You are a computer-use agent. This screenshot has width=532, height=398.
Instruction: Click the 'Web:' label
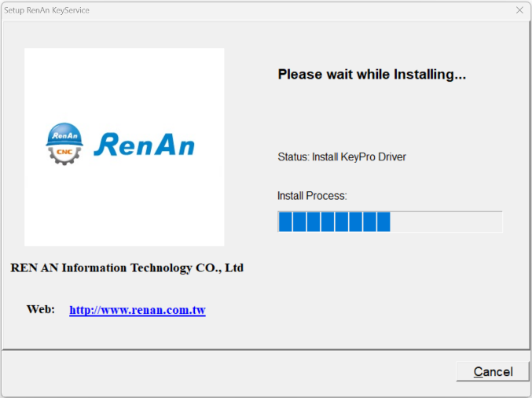pos(41,309)
